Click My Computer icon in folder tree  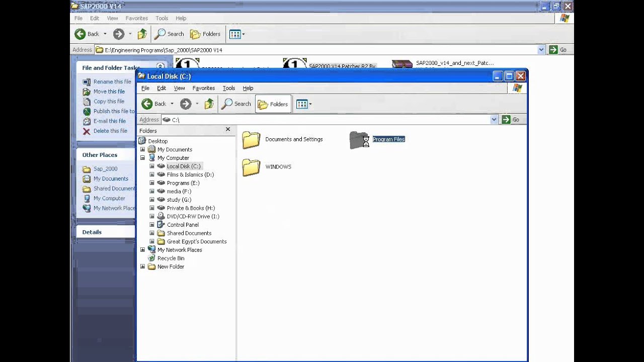click(x=151, y=158)
